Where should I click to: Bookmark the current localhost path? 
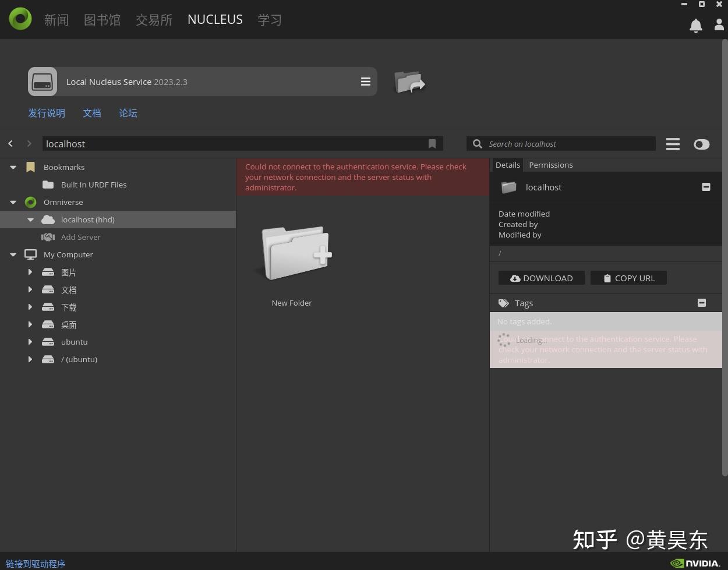point(432,144)
